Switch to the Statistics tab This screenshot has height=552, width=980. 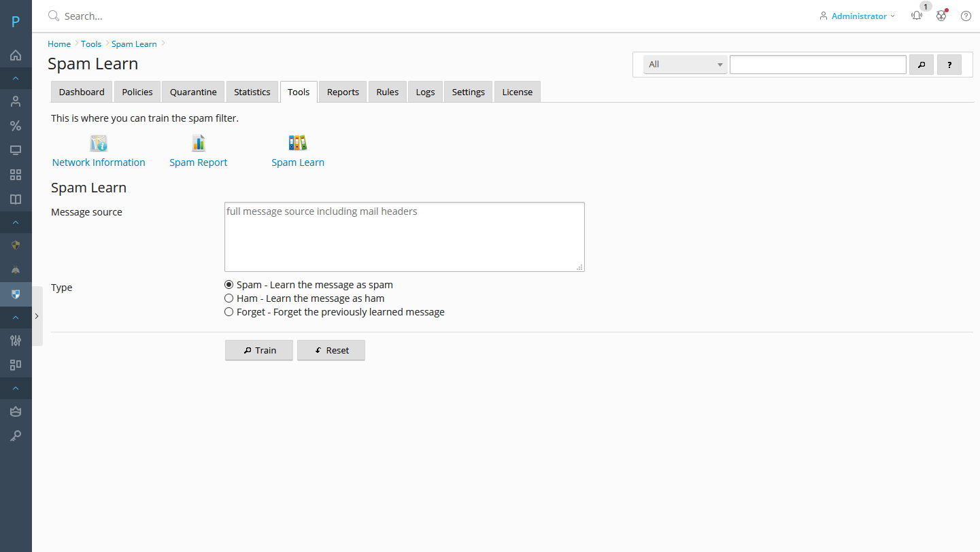coord(252,92)
